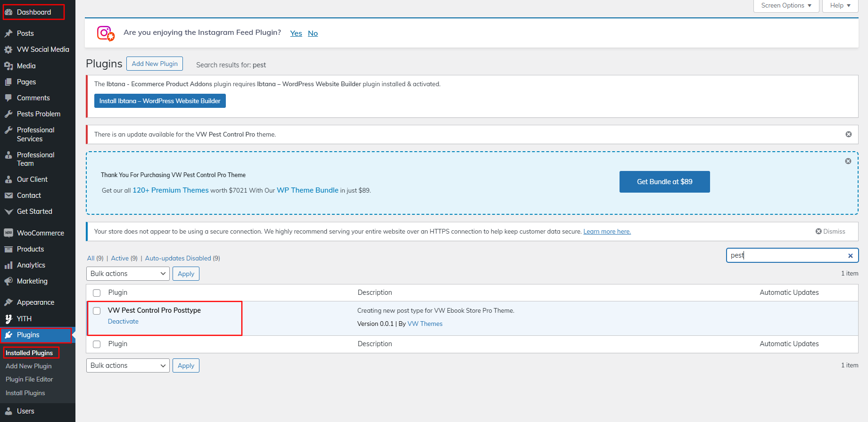868x422 pixels.
Task: Toggle the select-all checkbox in table header
Action: pos(97,293)
